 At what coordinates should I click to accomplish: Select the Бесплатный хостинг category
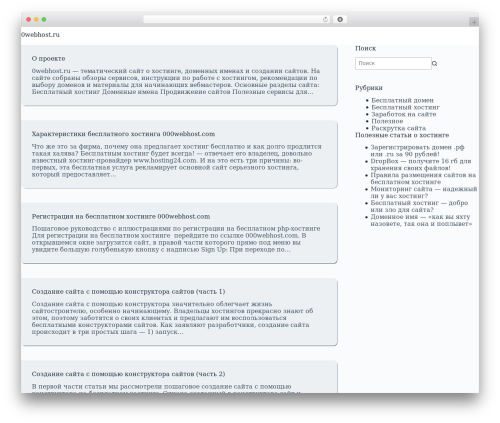click(x=405, y=107)
